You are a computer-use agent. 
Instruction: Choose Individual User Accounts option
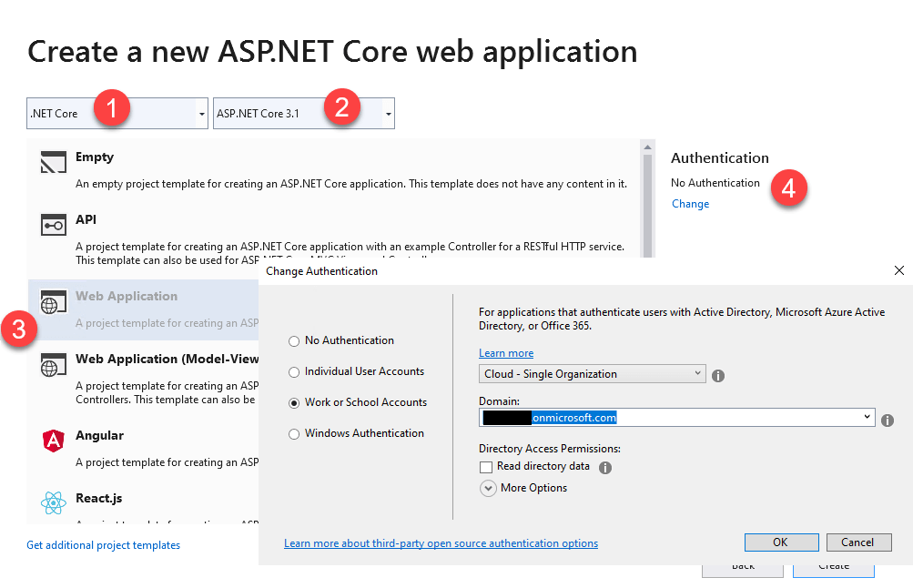[294, 372]
